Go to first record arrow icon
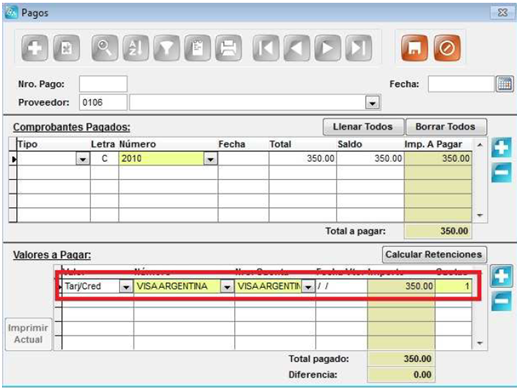 [266, 48]
